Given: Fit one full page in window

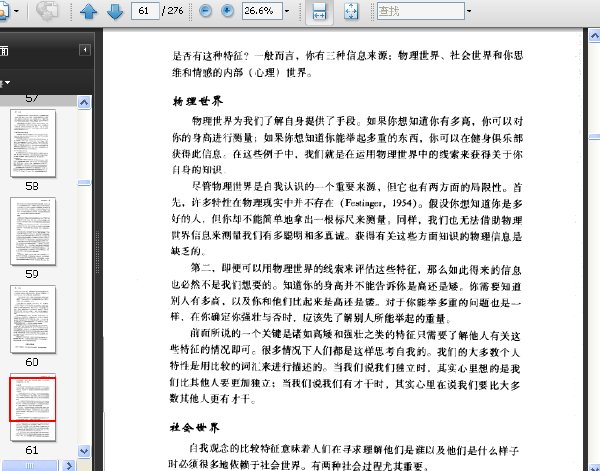Looking at the screenshot, I should click(x=351, y=11).
